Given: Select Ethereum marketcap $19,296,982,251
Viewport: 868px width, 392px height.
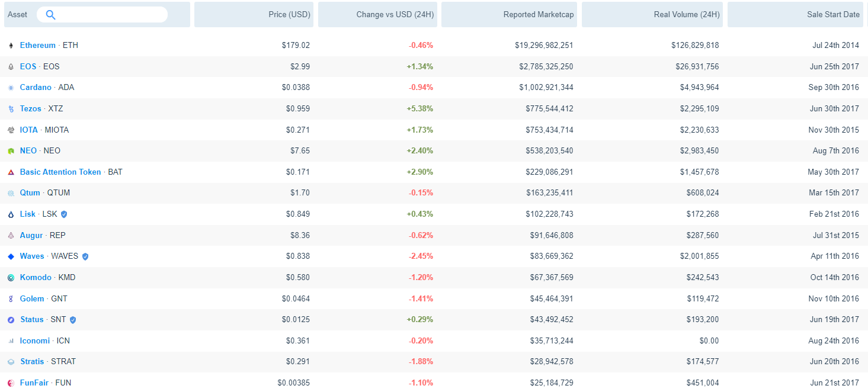Looking at the screenshot, I should (544, 45).
